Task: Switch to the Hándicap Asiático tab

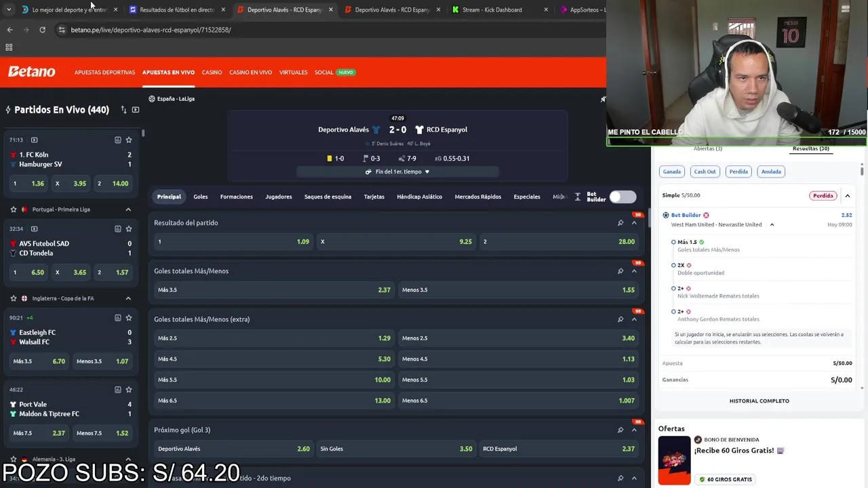Action: (x=419, y=197)
